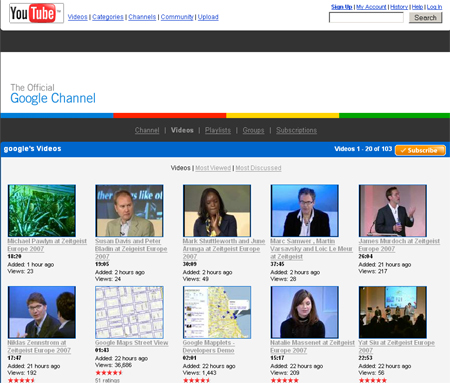Click the Sign Up link

pyautogui.click(x=342, y=7)
